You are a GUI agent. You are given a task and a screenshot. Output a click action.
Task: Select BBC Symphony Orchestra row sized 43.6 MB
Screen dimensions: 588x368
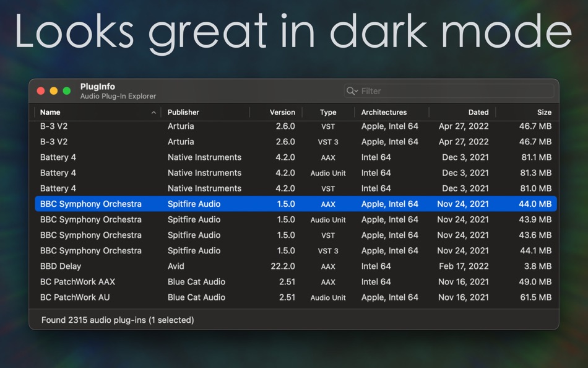pos(296,235)
